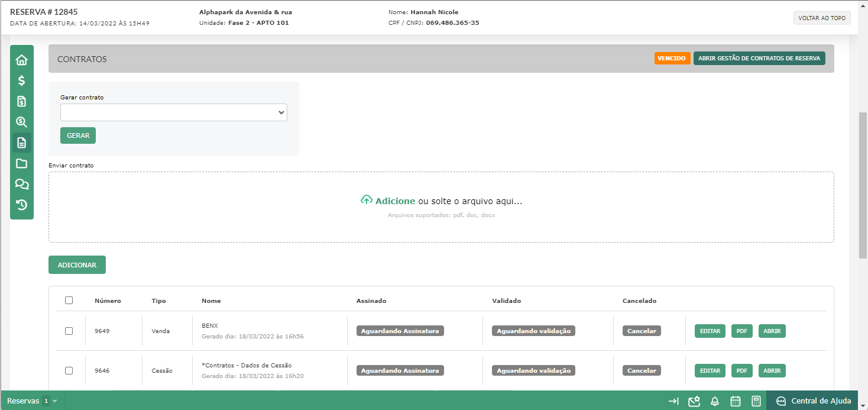Click the CONTRATOS section heading
868x410 pixels.
point(82,59)
